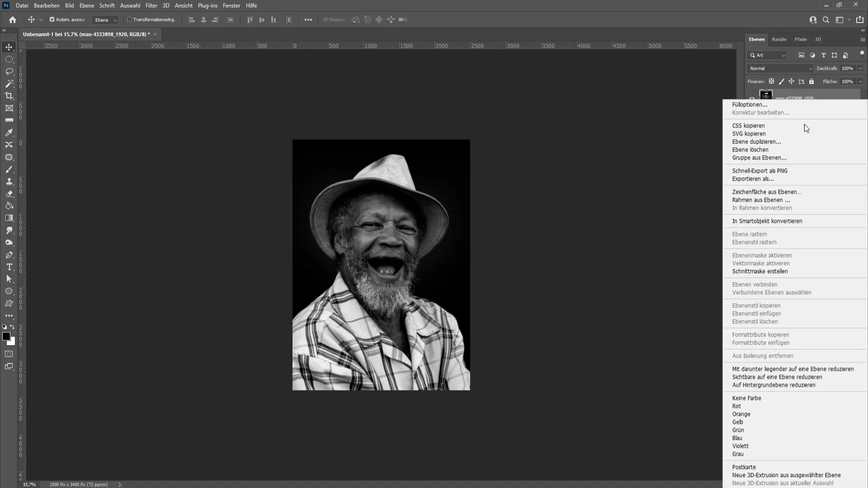Select the Eraser tool
Viewport: 868px width, 488px height.
pyautogui.click(x=9, y=194)
